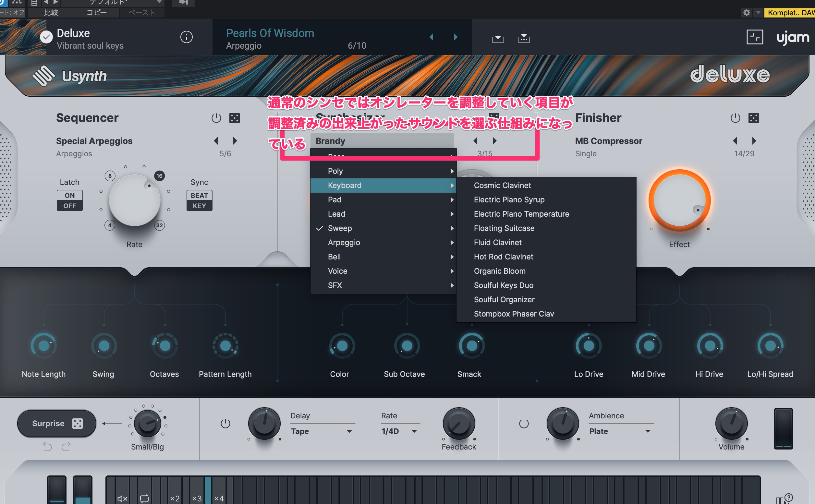Select Soulful Keys Duo from the submenu

coord(504,285)
